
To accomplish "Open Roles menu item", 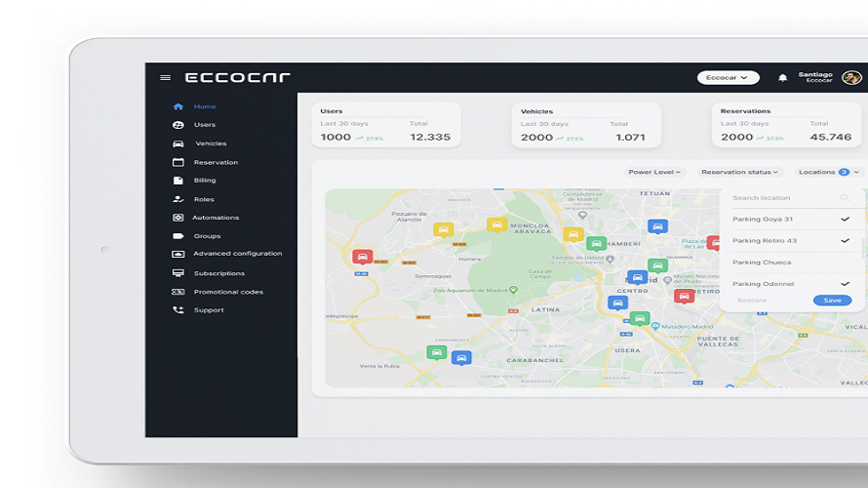I will [204, 199].
